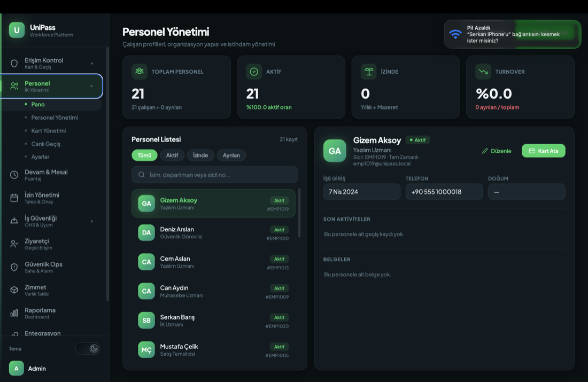Click the personnel list vertical scrollbar
Screen dimensions: 588x382
click(x=299, y=213)
